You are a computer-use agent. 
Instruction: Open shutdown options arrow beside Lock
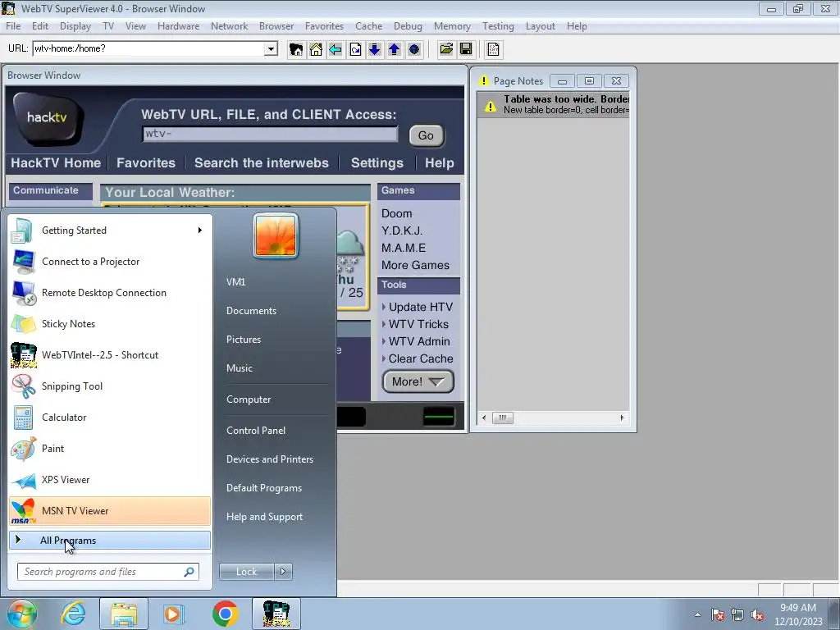point(283,572)
